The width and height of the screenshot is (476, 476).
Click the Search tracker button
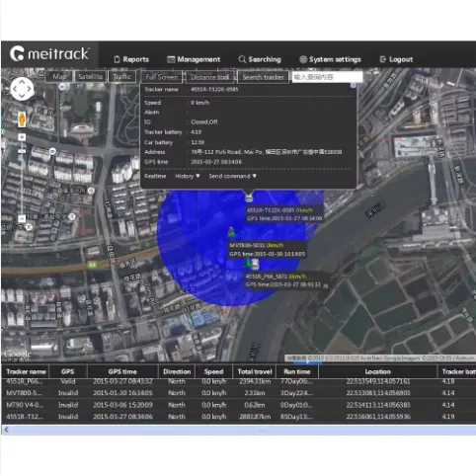263,77
